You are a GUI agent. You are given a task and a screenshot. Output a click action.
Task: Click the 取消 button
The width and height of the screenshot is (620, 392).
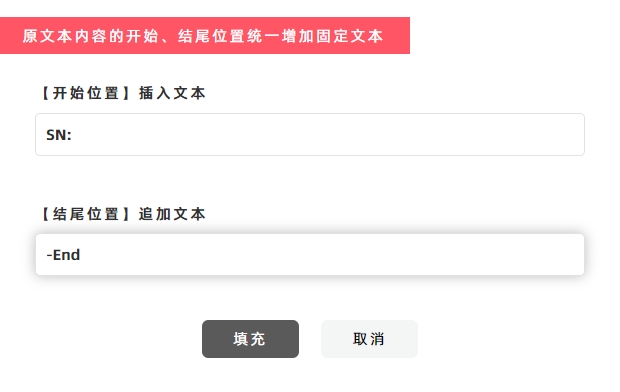click(369, 339)
